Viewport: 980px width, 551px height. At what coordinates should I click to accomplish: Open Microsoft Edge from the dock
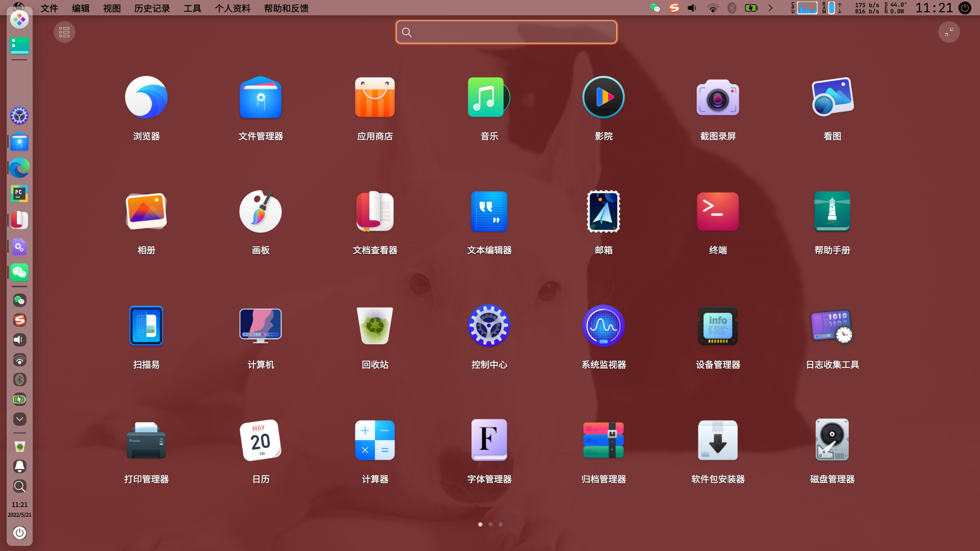point(19,168)
